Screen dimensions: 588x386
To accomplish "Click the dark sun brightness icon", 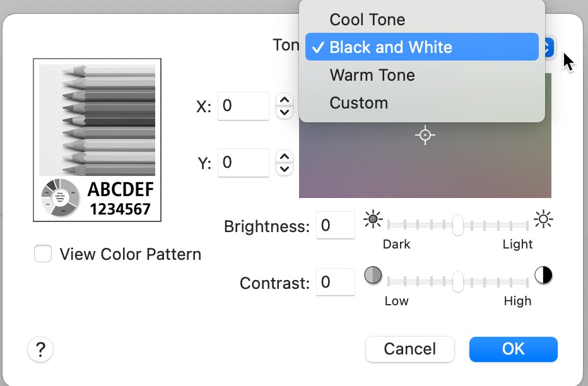I will click(373, 219).
